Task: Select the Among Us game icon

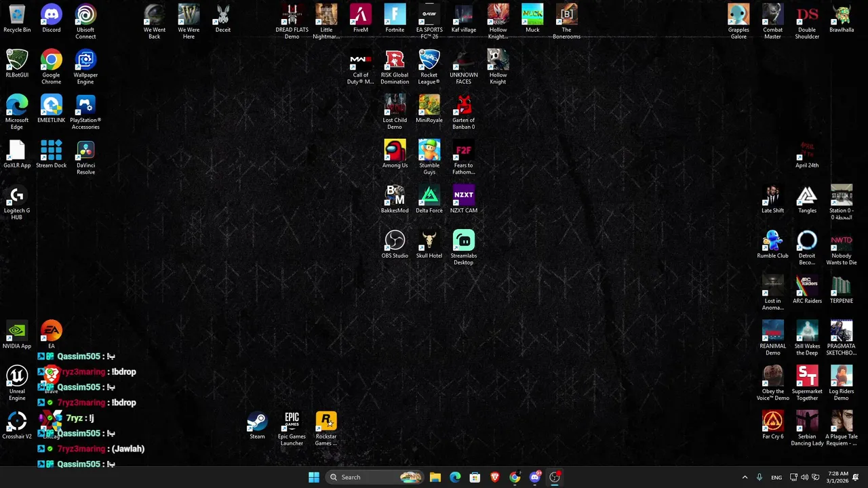Action: coord(395,154)
